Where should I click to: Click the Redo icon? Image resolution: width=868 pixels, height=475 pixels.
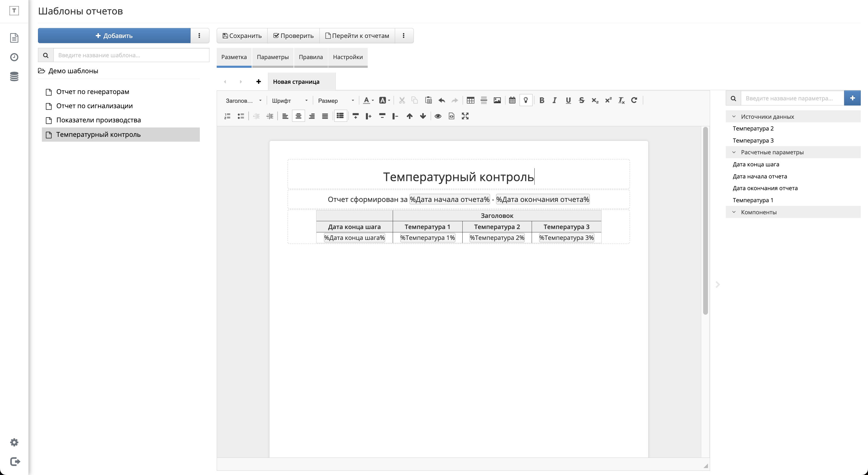tap(456, 100)
